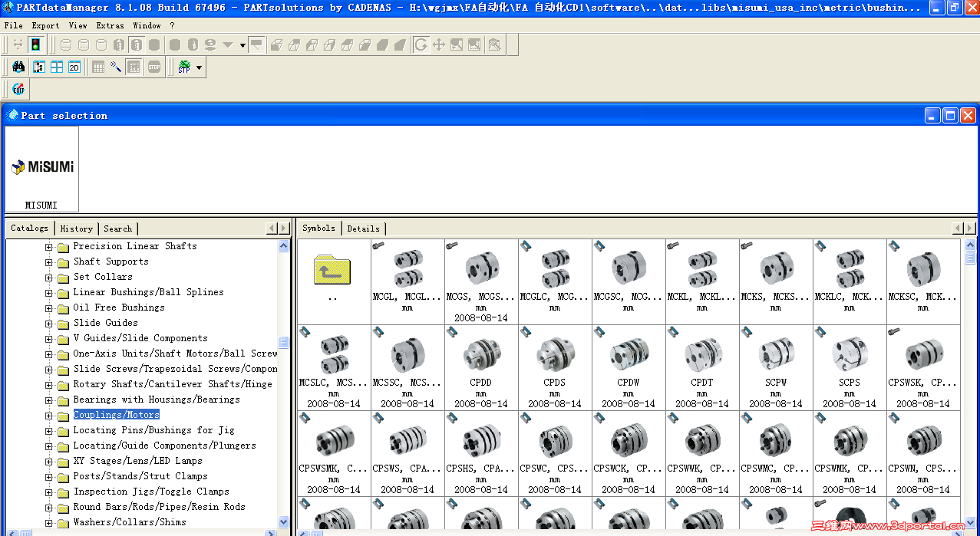This screenshot has width=980, height=536.
Task: Switch to four-pane window layout icon
Action: [x=57, y=67]
